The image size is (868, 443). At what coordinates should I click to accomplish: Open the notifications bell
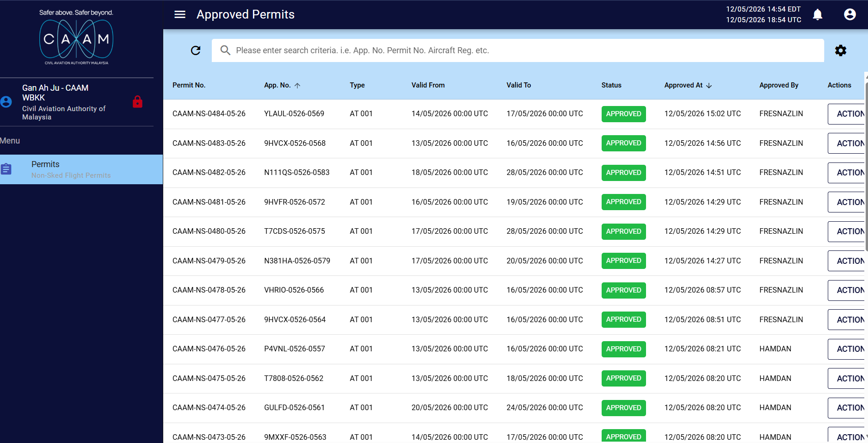click(x=818, y=14)
